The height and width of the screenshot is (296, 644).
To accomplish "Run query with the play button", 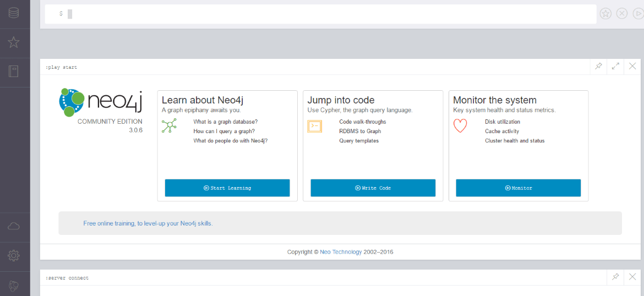I will (639, 14).
